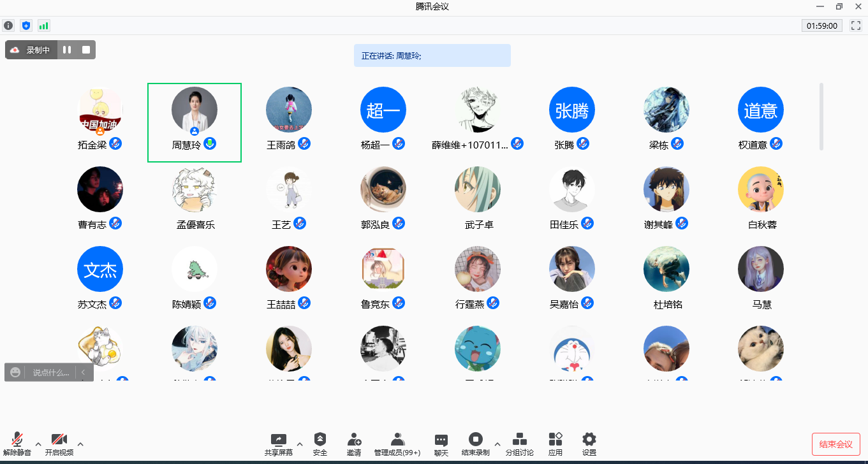Open 分组讨论 breakout rooms
Image resolution: width=868 pixels, height=464 pixels.
pyautogui.click(x=520, y=444)
